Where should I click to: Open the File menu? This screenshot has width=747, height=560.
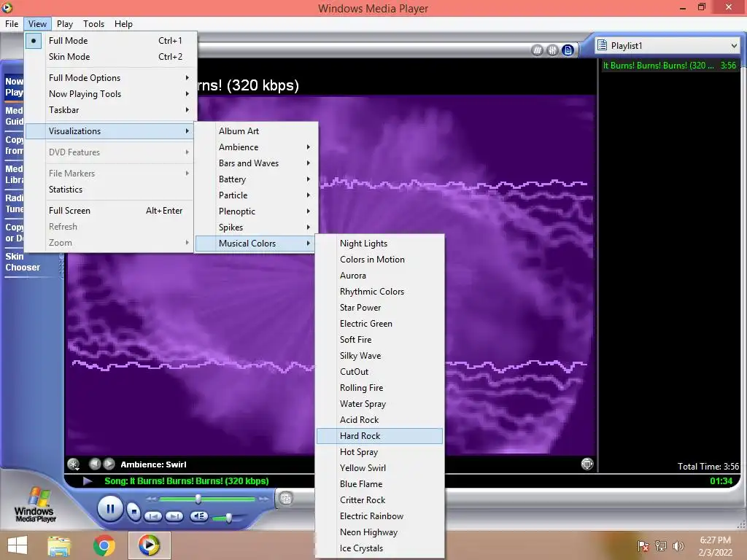coord(12,24)
